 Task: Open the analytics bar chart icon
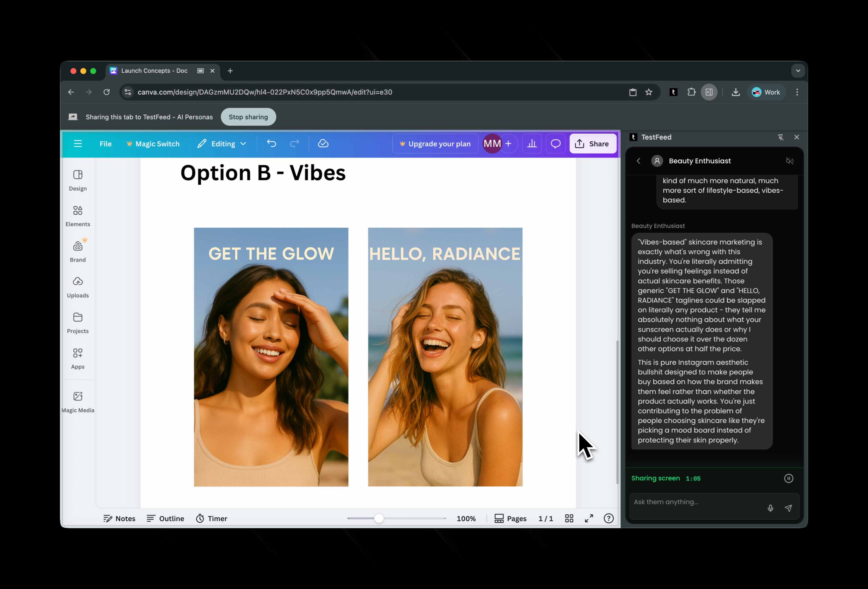click(x=531, y=143)
